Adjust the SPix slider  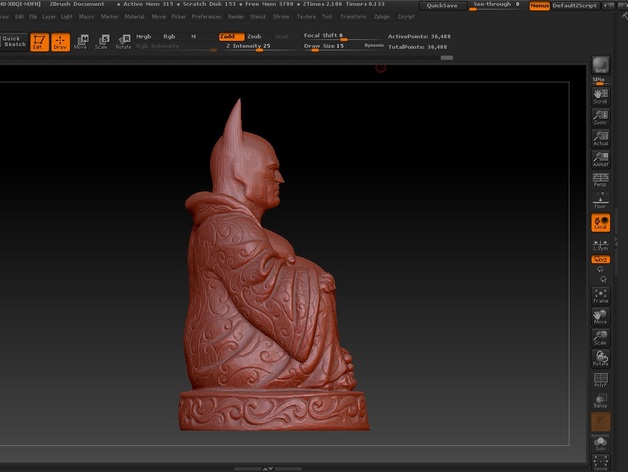click(600, 81)
